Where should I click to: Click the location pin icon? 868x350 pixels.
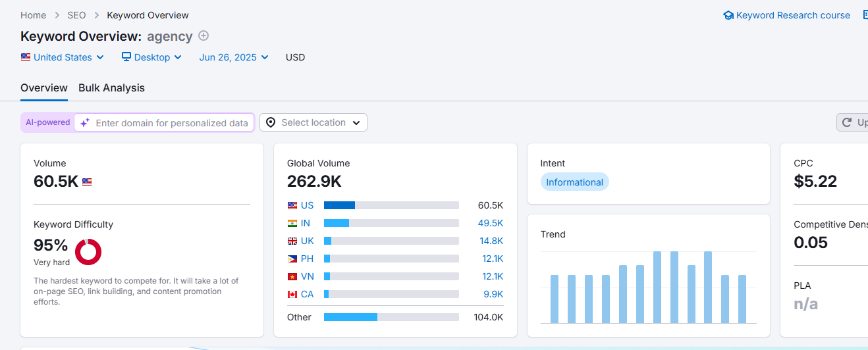[x=271, y=122]
